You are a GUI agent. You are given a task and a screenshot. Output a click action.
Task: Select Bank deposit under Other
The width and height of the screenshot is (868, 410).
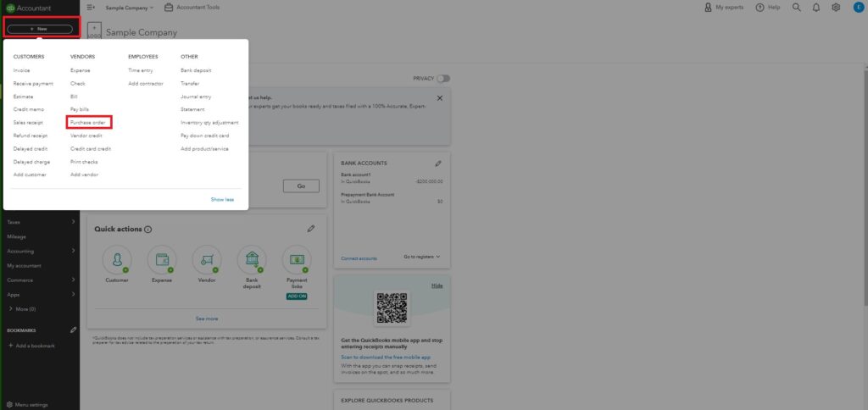(x=196, y=70)
